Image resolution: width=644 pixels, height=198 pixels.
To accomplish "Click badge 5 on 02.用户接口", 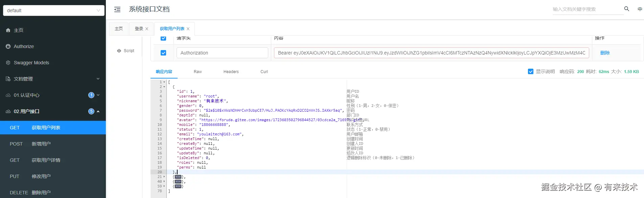I will tap(91, 111).
